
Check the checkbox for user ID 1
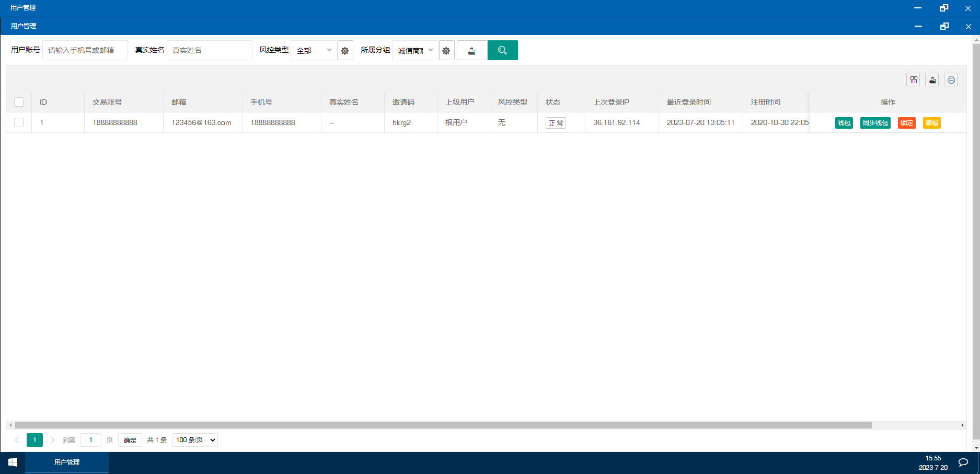click(19, 122)
